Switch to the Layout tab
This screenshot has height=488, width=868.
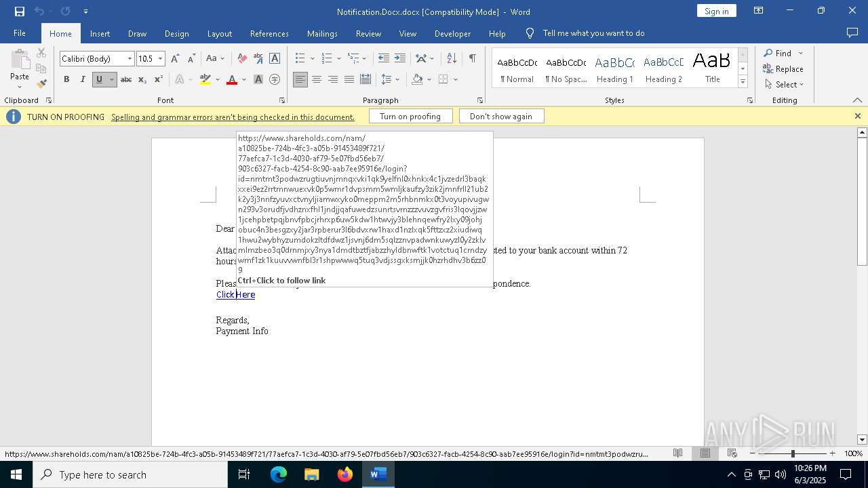(219, 33)
